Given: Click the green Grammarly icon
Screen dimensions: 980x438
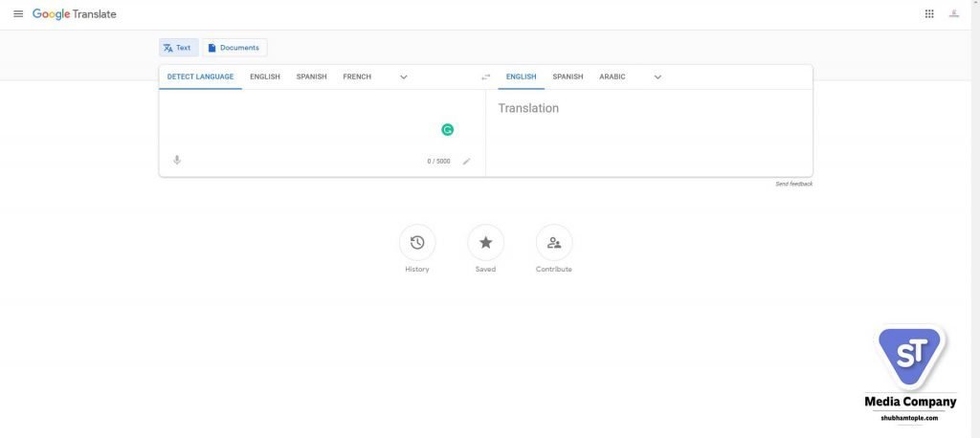Looking at the screenshot, I should 447,130.
